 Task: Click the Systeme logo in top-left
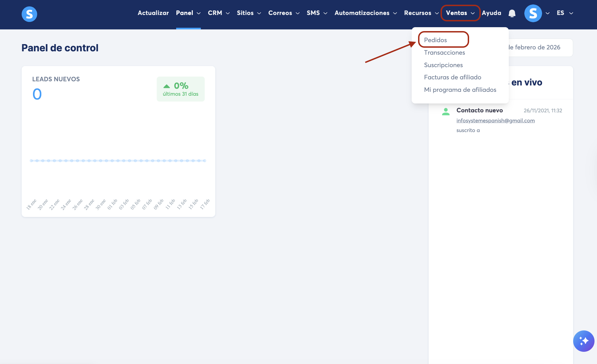(x=29, y=14)
